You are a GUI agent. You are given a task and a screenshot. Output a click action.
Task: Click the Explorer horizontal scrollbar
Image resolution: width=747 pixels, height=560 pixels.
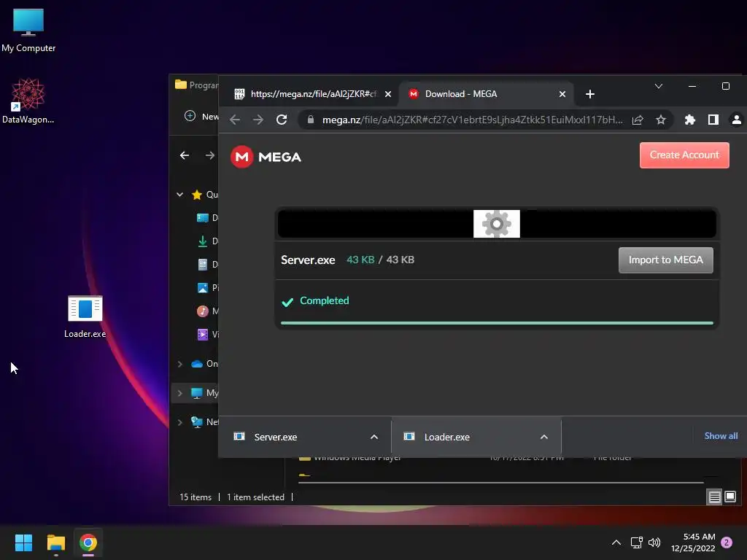(500, 483)
